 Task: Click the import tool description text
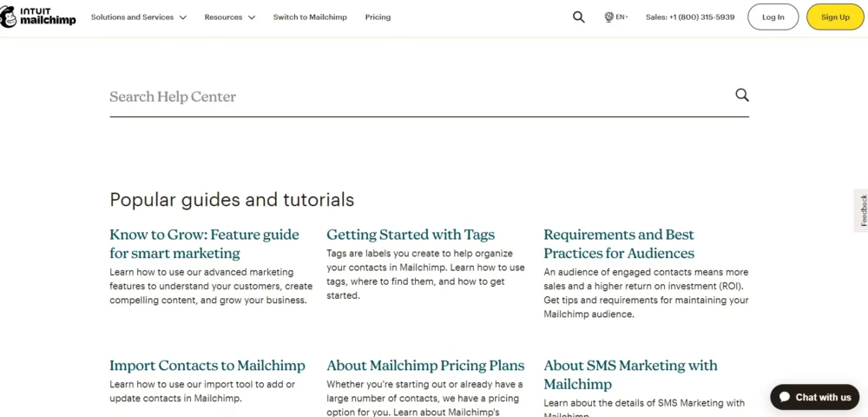[x=202, y=391]
